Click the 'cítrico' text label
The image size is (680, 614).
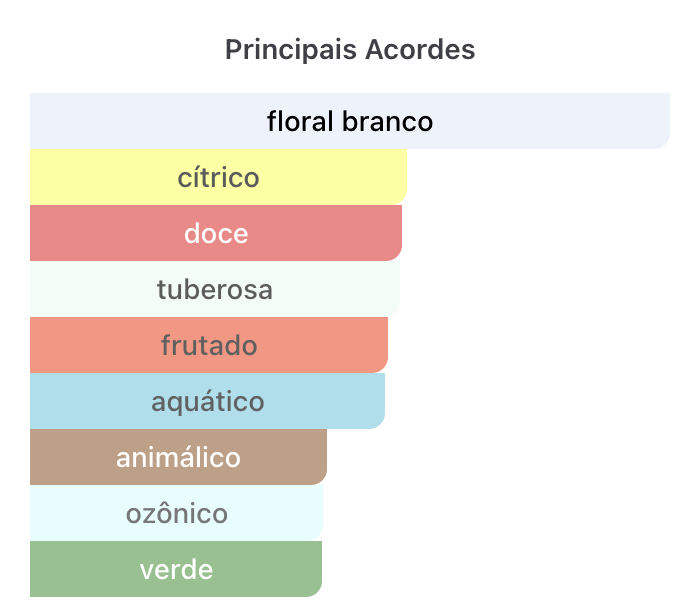[x=219, y=177]
